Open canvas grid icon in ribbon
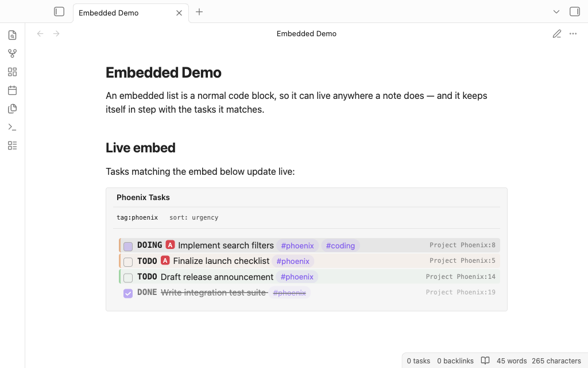The height and width of the screenshot is (368, 588). 13,72
